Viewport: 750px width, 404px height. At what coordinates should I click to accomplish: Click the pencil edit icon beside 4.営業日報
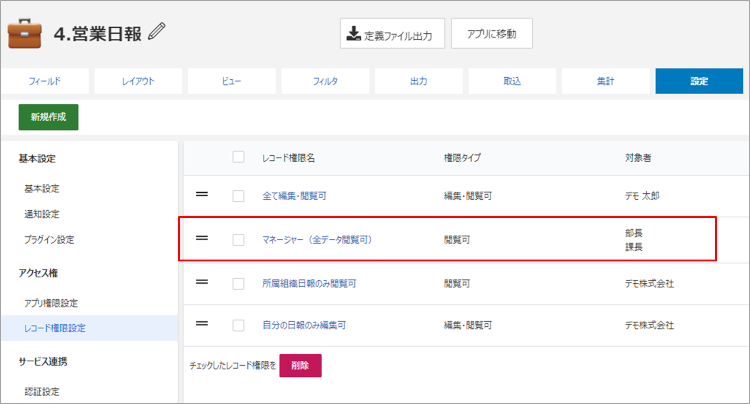[x=156, y=32]
